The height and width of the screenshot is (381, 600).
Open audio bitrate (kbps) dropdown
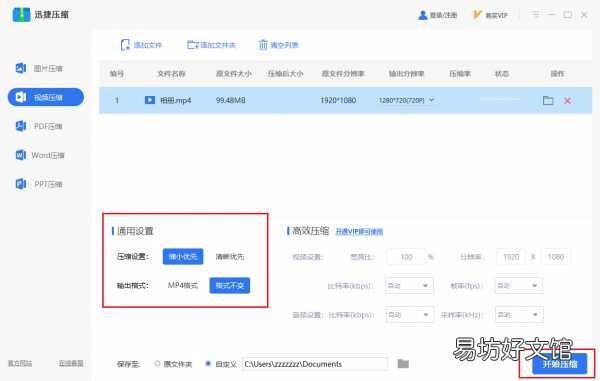[409, 314]
